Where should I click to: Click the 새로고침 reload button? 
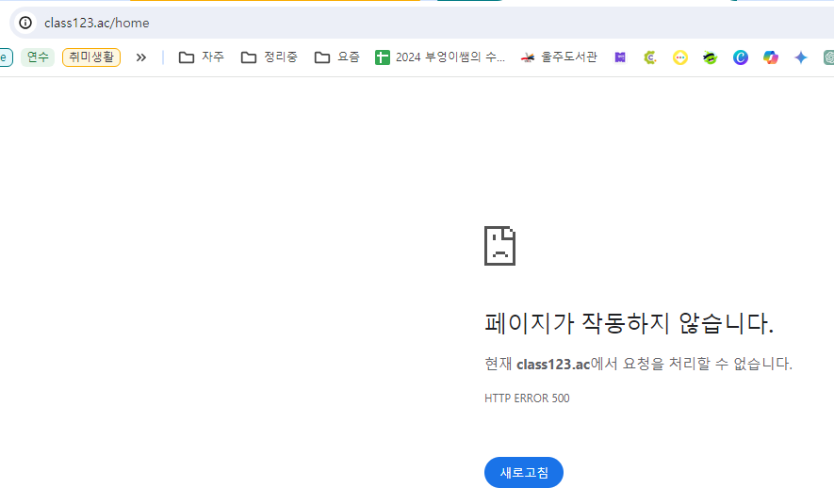524,472
